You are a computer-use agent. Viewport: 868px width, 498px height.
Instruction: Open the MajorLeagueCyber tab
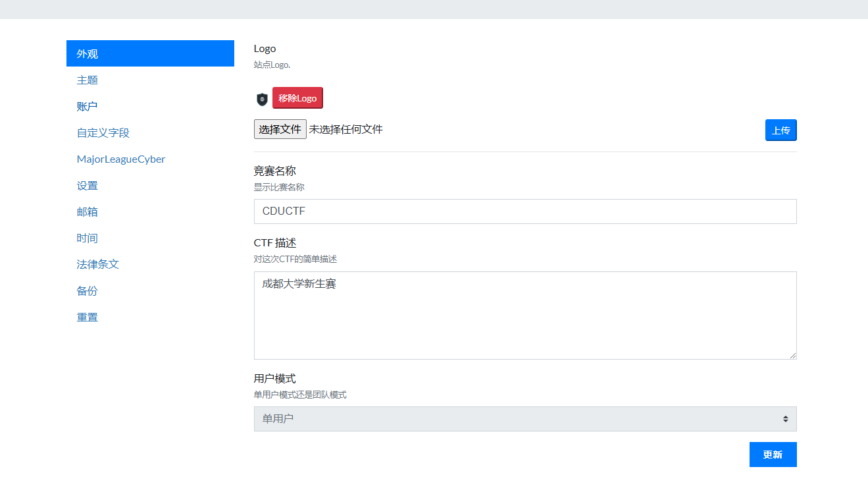121,159
